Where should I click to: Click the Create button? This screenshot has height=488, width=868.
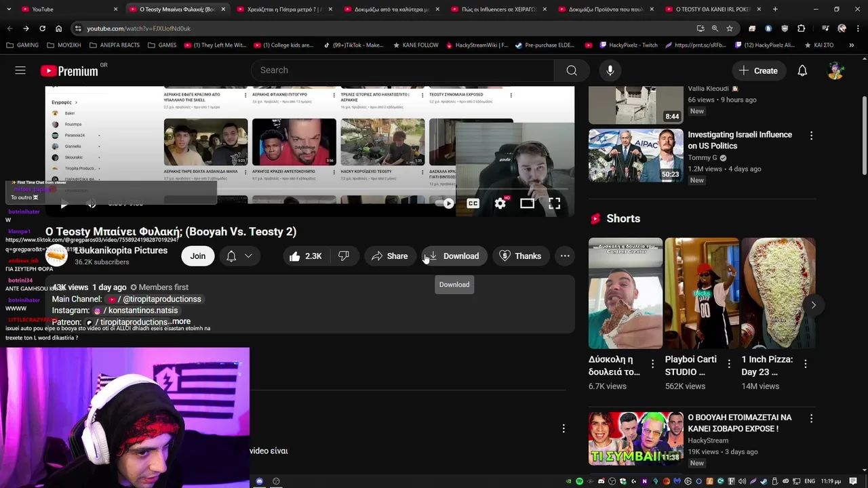758,70
